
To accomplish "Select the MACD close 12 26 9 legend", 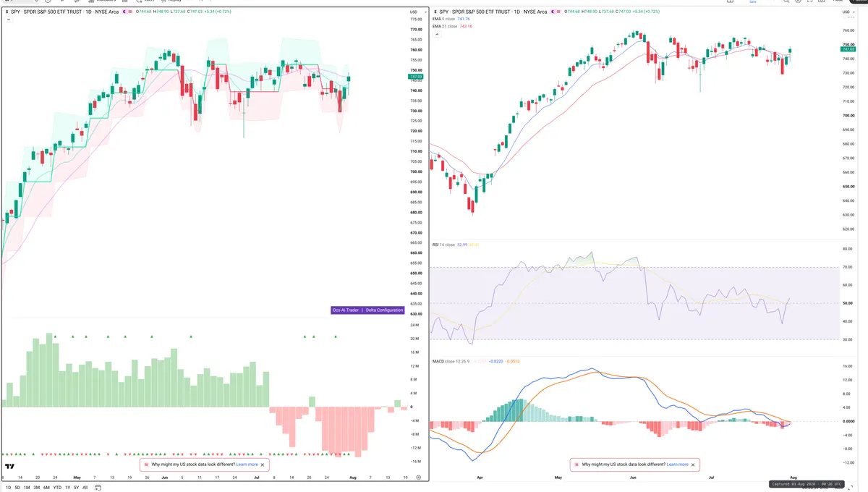I will click(x=451, y=360).
